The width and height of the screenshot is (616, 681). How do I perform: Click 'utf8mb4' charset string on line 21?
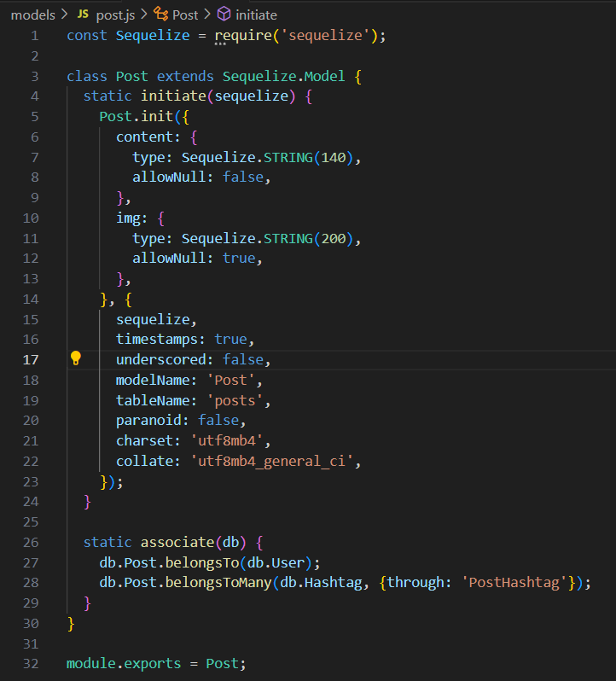(x=227, y=441)
